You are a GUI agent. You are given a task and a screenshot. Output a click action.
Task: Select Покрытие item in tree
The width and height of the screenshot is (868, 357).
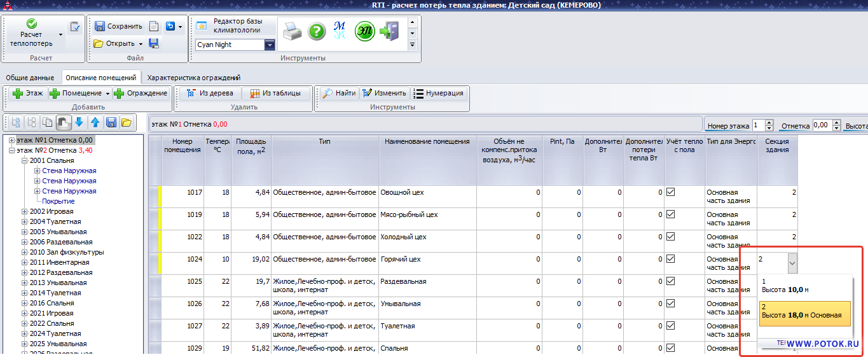(59, 201)
